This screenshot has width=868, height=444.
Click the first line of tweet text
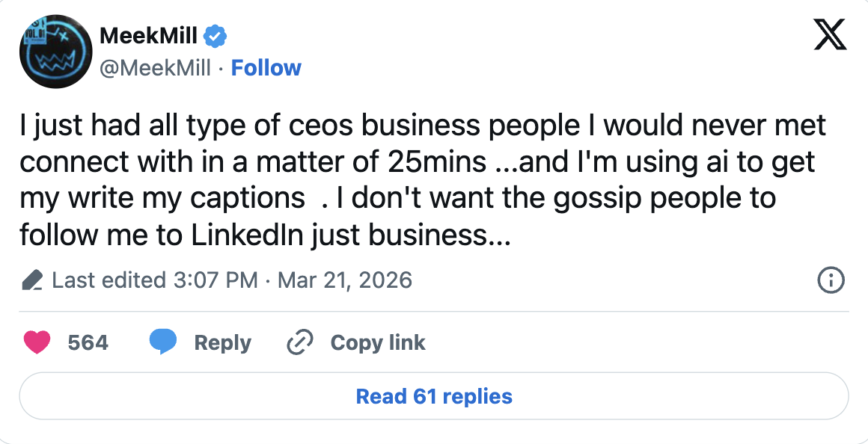pyautogui.click(x=423, y=126)
